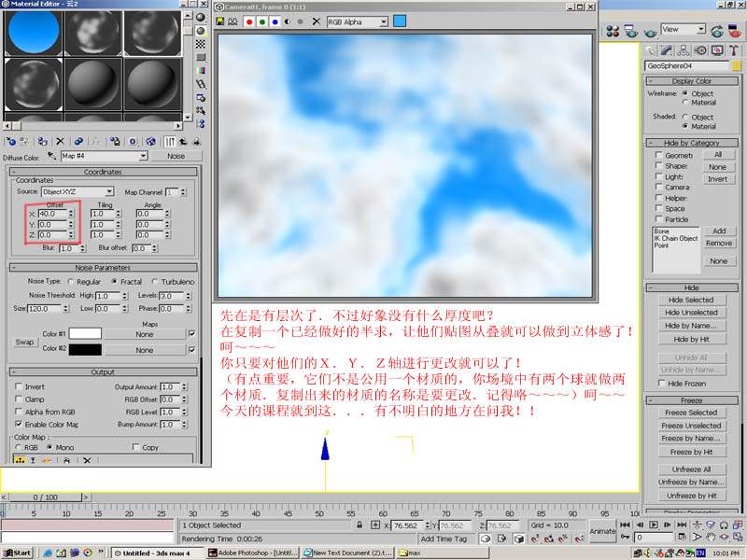747x560 pixels.
Task: Enable Invert checkbox in Output
Action: pos(19,386)
